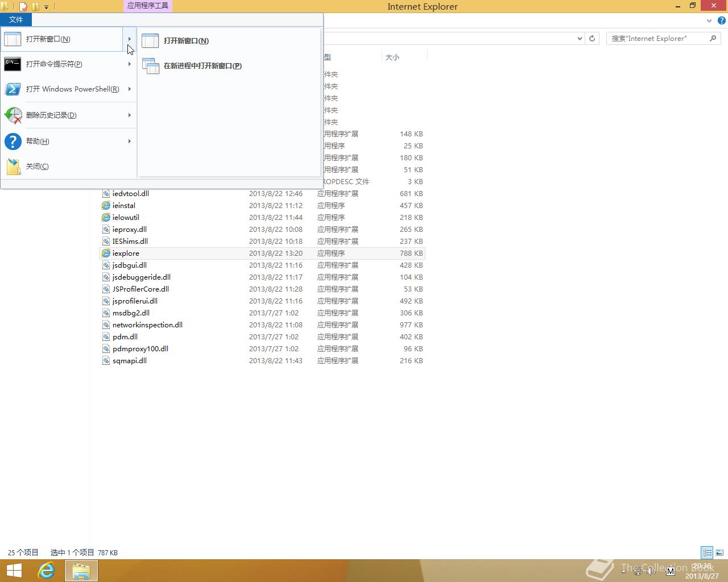Click the 大小 column header

tap(404, 57)
